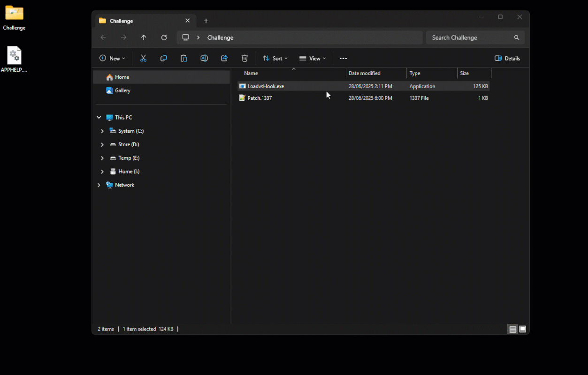Expand the System (C:) drive
The width and height of the screenshot is (588, 375).
click(x=102, y=131)
